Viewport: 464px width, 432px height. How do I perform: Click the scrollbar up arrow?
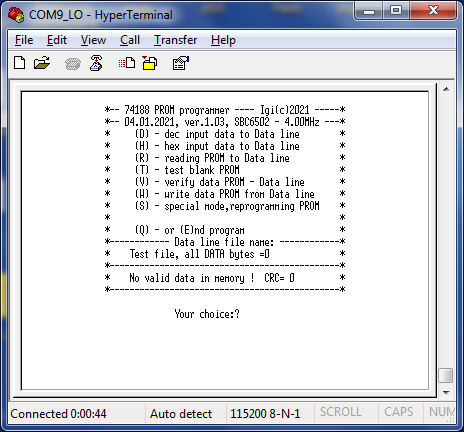(x=446, y=89)
